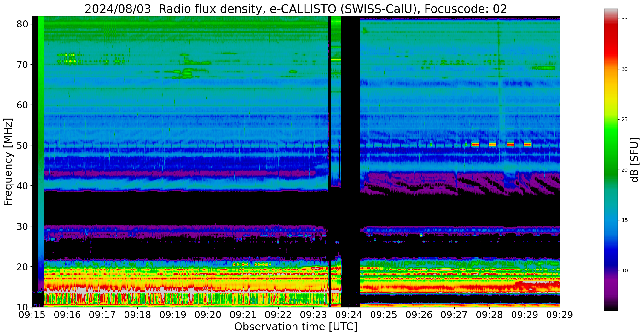Image resolution: width=644 pixels, height=336 pixels.
Task: Click the 09:23 time tick label
Action: point(314,315)
